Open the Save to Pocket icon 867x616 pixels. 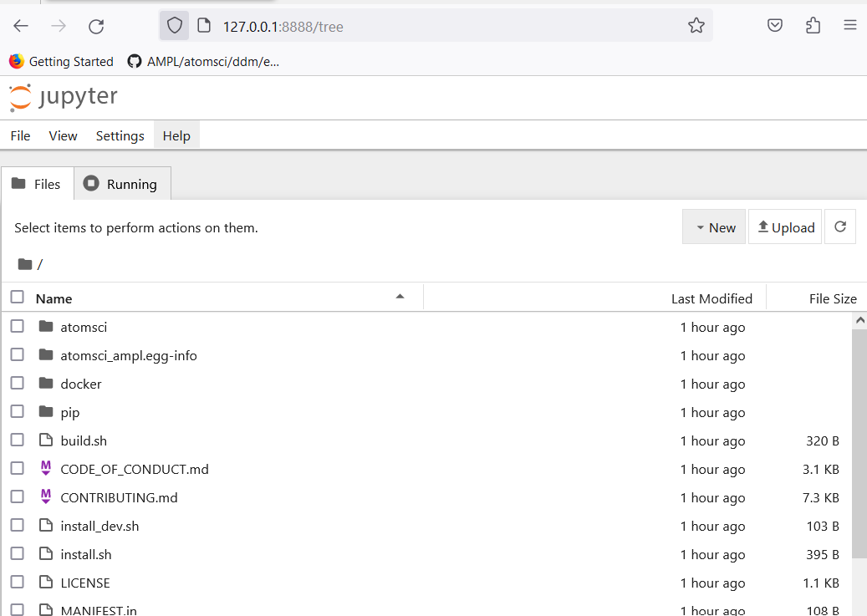[775, 25]
